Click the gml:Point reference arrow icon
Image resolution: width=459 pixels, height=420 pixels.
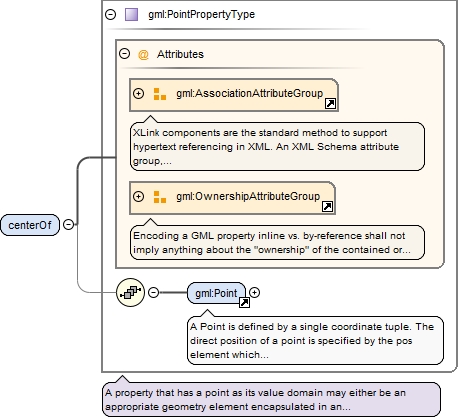(244, 302)
